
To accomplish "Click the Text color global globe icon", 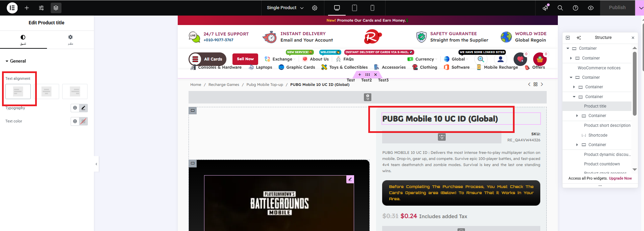I will point(75,121).
